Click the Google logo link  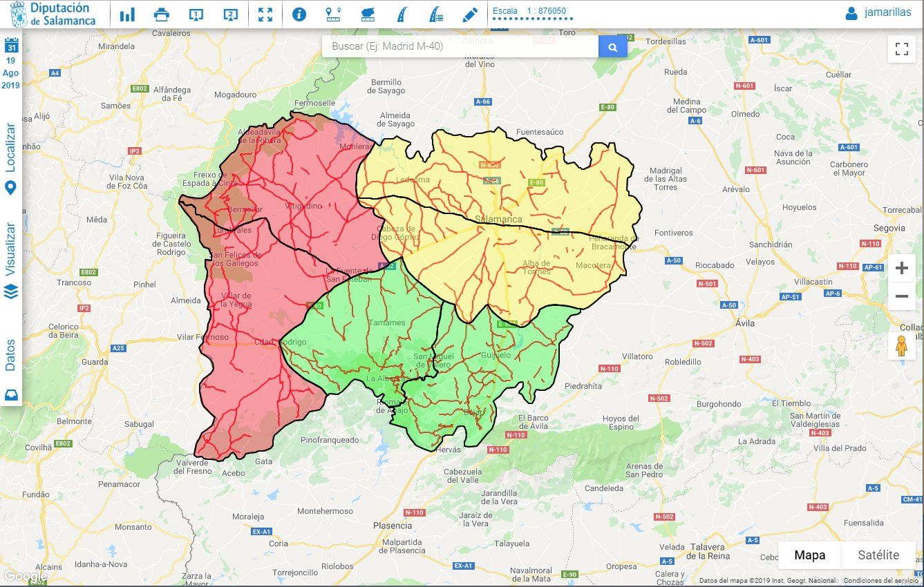tap(25, 576)
